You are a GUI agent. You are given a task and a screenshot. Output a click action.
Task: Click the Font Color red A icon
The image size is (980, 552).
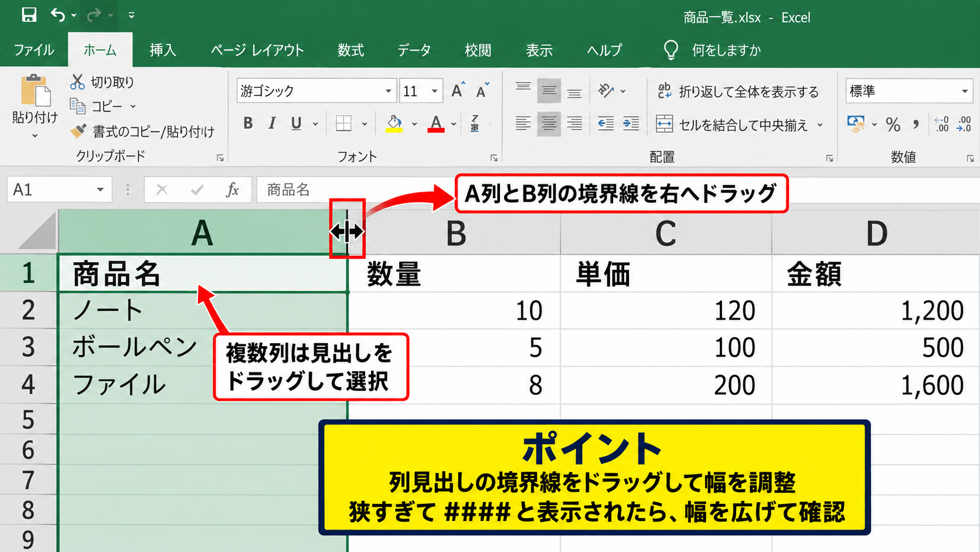point(435,123)
